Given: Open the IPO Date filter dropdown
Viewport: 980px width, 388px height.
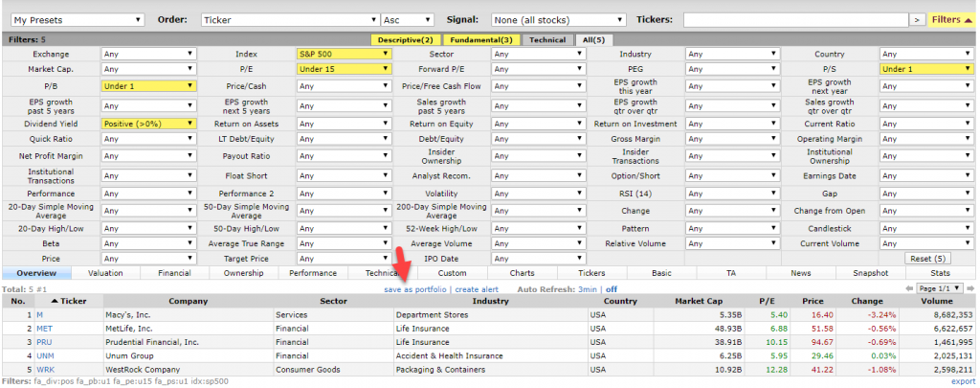Looking at the screenshot, I should (x=539, y=259).
